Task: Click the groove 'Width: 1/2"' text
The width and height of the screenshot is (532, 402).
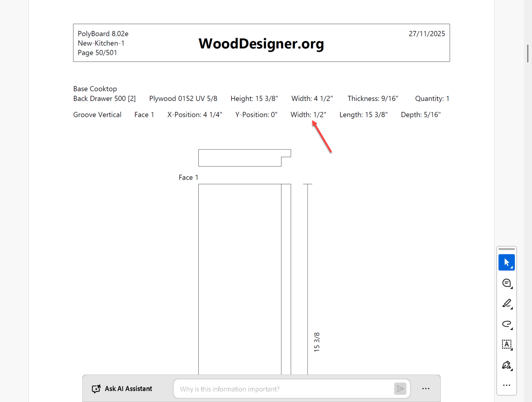Action: pyautogui.click(x=308, y=115)
